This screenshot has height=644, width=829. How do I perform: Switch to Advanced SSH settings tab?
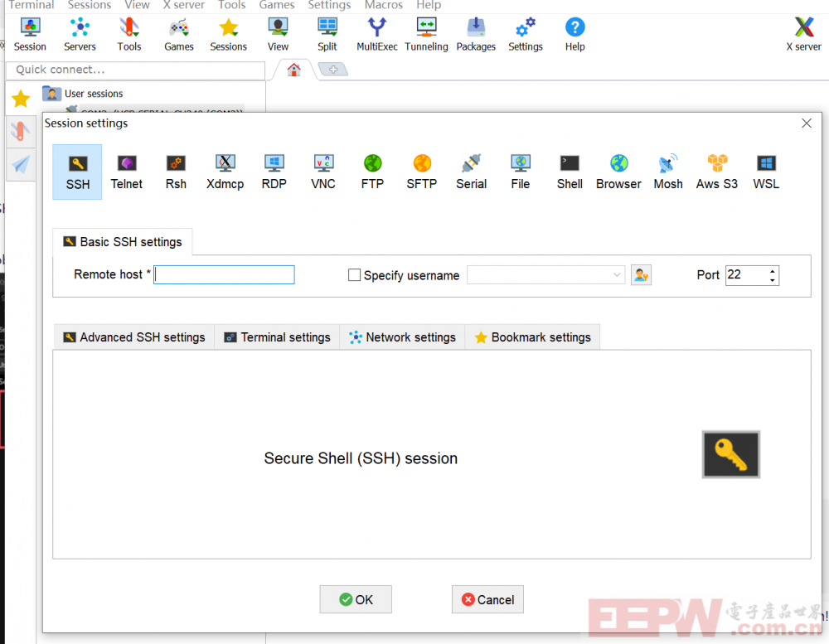pos(134,337)
